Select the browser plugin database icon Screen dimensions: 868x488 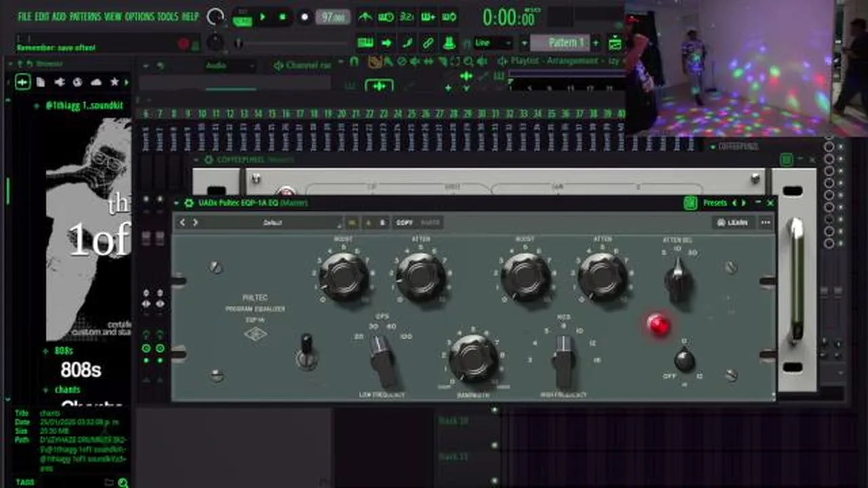click(60, 82)
